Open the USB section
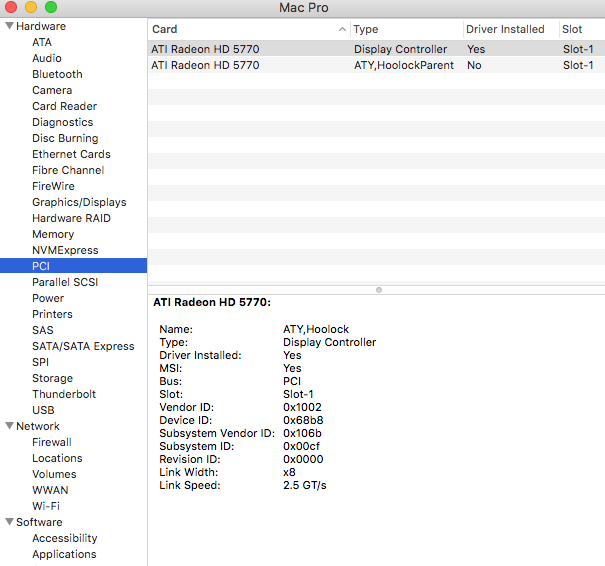The image size is (605, 566). pyautogui.click(x=43, y=410)
